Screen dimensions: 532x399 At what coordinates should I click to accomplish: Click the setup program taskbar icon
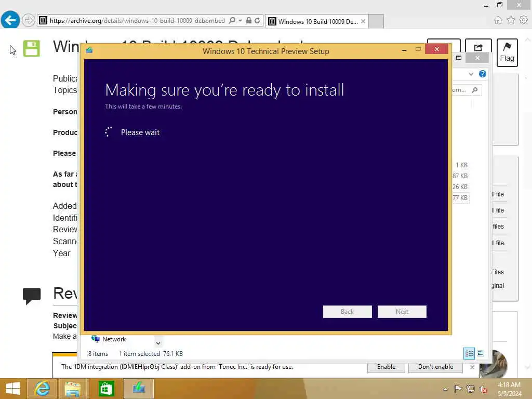[139, 389]
